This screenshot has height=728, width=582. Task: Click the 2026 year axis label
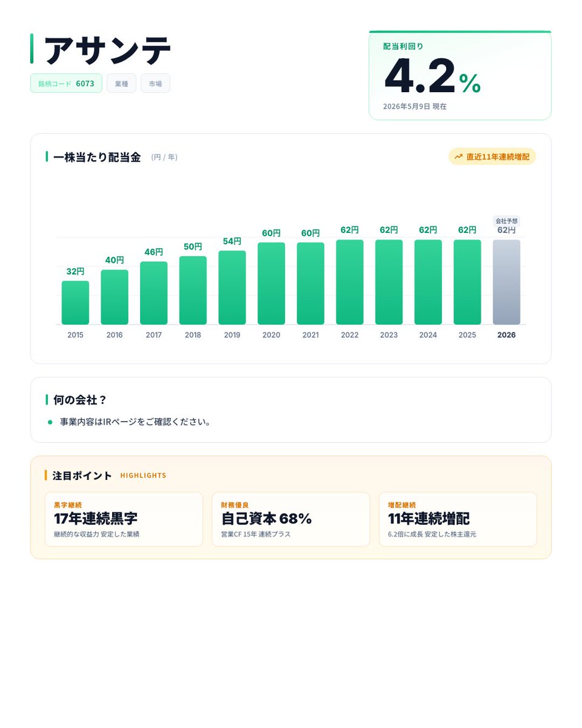[506, 335]
